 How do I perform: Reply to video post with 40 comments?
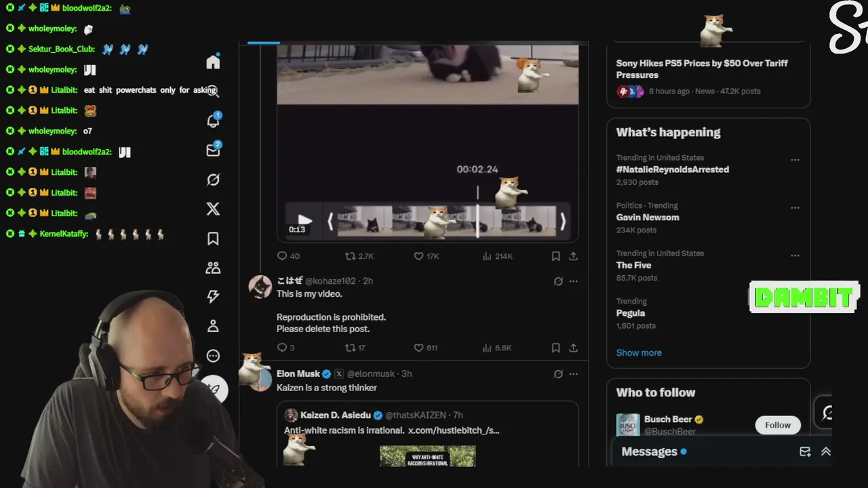[288, 256]
